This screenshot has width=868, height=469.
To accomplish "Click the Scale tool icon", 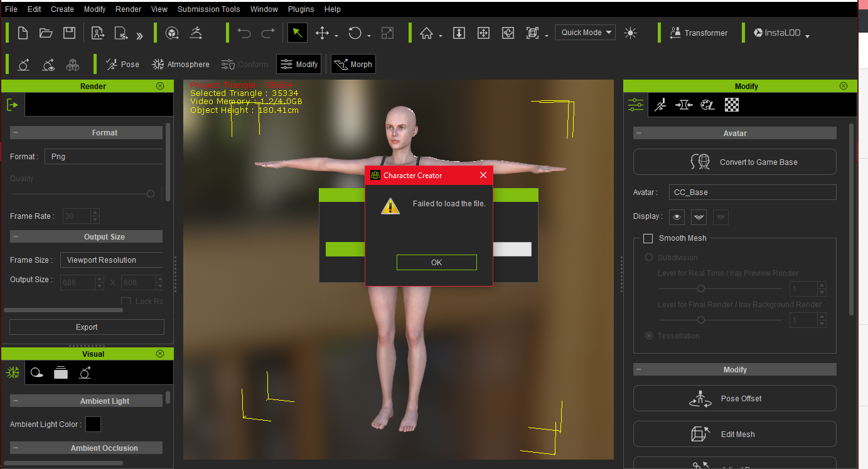I will pos(387,33).
